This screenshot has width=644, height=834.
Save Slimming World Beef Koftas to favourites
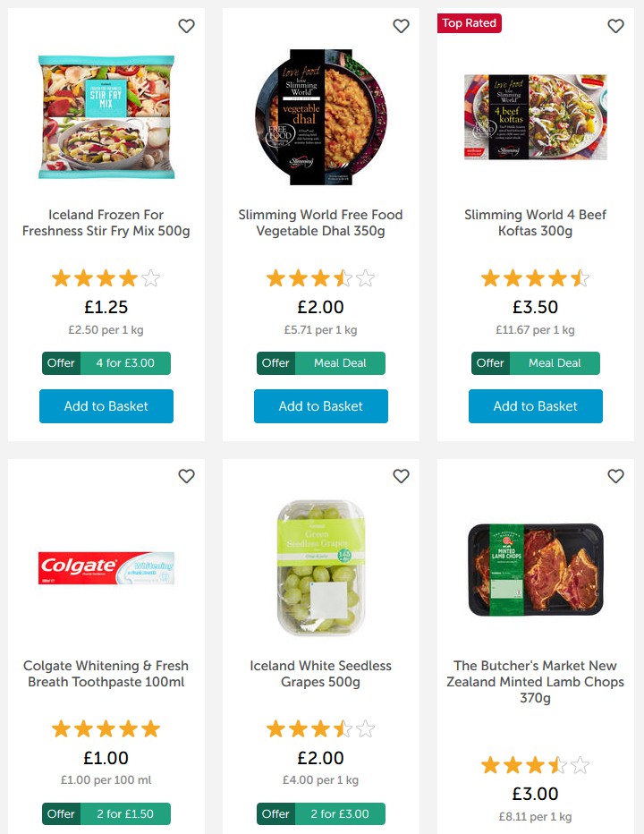click(x=615, y=26)
